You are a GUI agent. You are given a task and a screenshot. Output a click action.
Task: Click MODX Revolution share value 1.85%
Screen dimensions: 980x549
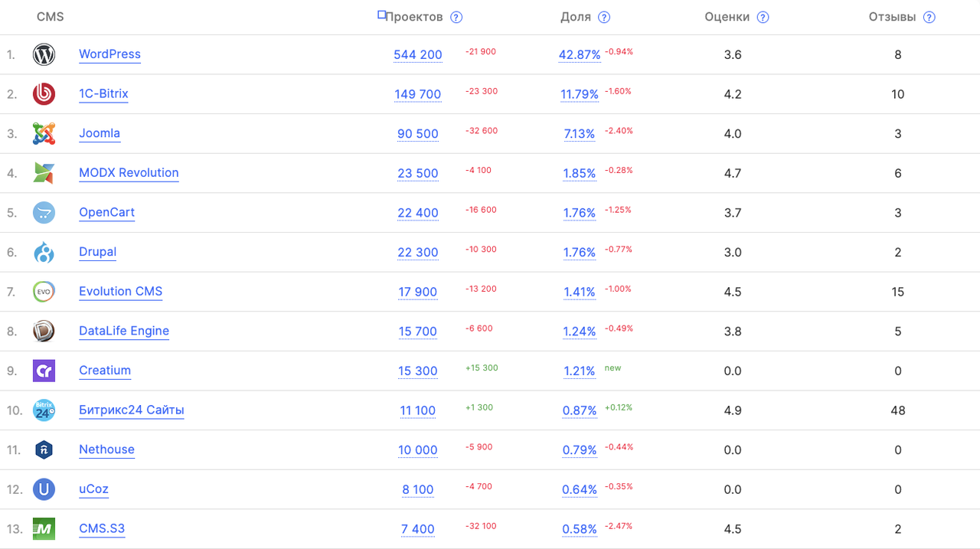[x=580, y=173]
